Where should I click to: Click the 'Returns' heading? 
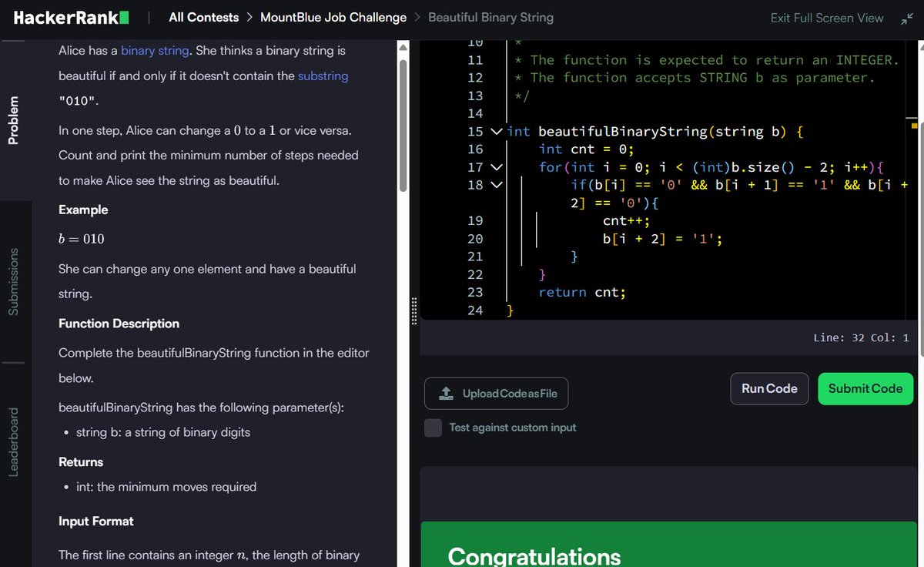(x=81, y=462)
